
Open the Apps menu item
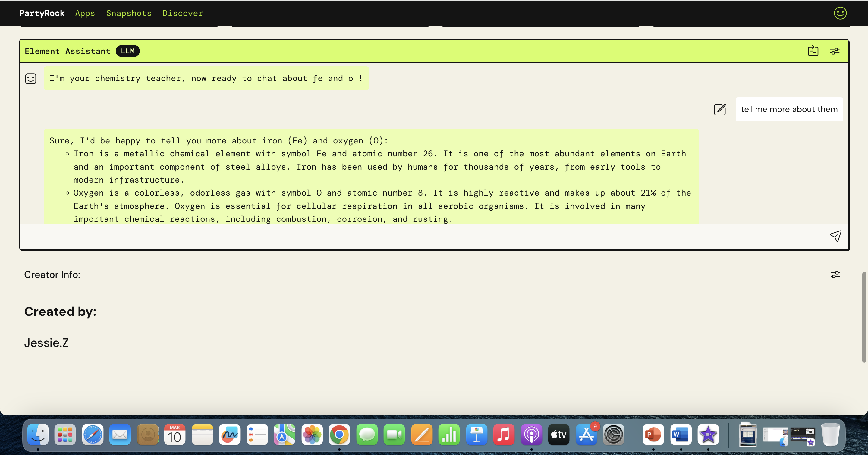coord(85,14)
